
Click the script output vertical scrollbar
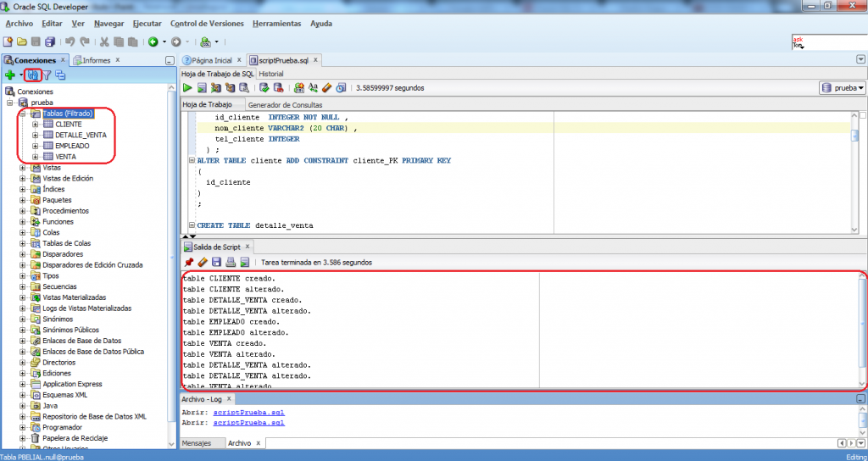861,330
